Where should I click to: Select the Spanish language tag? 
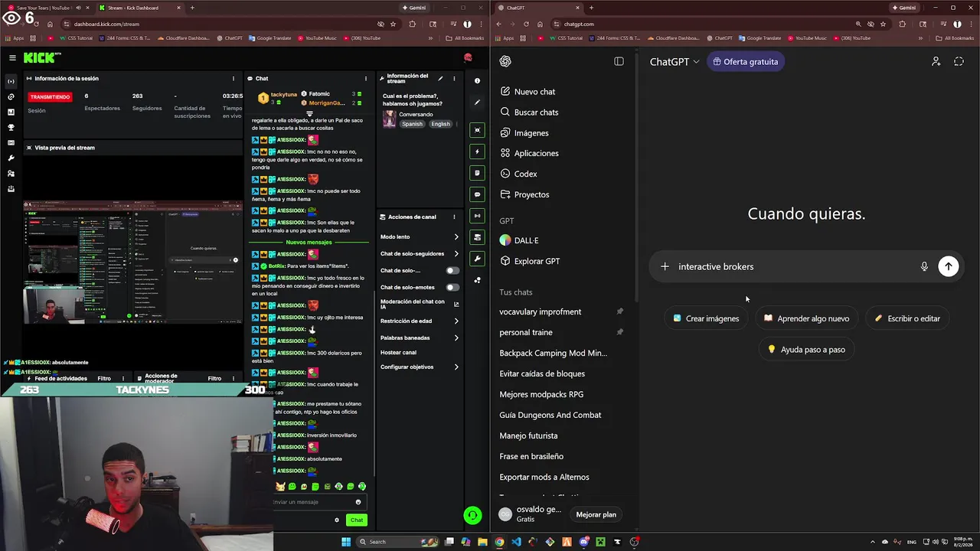tap(412, 124)
